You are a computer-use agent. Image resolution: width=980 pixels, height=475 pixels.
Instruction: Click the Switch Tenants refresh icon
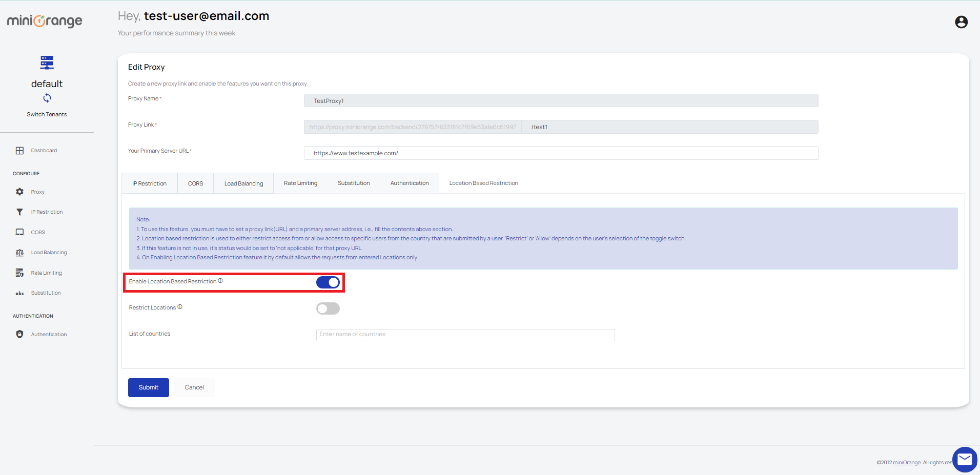tap(47, 98)
